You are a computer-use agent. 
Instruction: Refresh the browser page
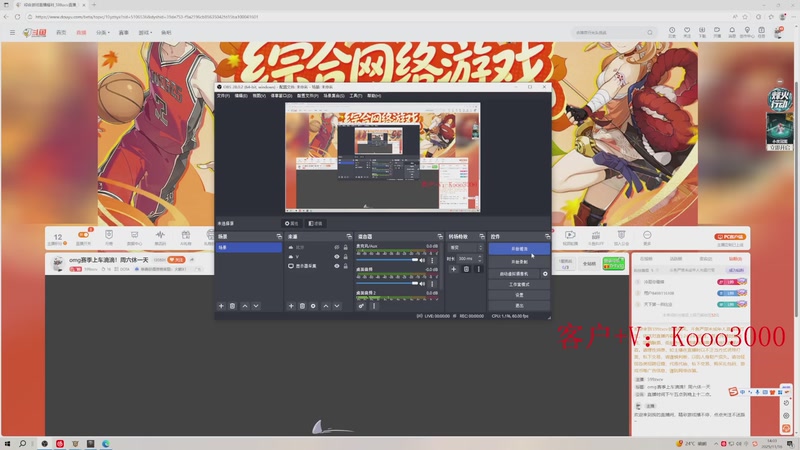tap(17, 17)
